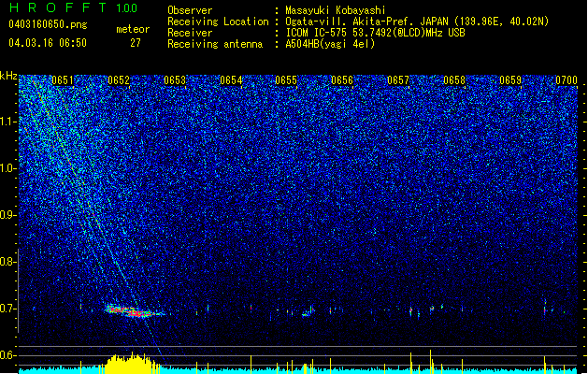
Task: Select the meteor count value 27
Action: 136,43
